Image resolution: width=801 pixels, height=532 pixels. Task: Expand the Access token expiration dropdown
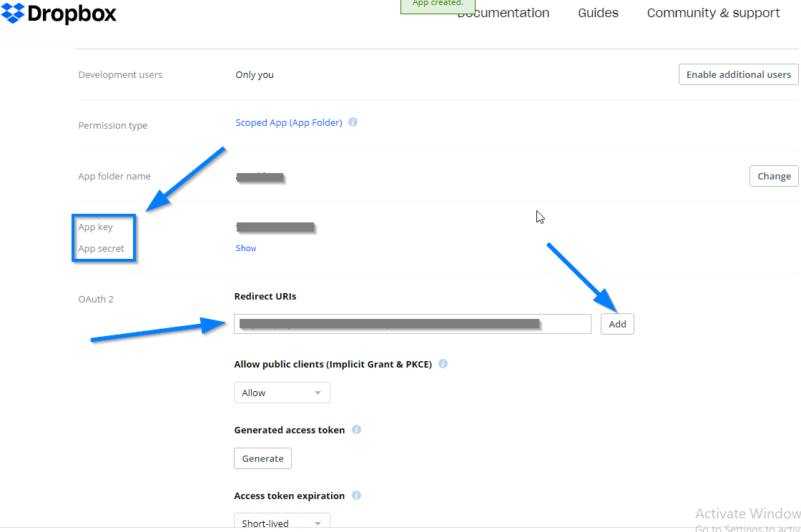[x=282, y=523]
